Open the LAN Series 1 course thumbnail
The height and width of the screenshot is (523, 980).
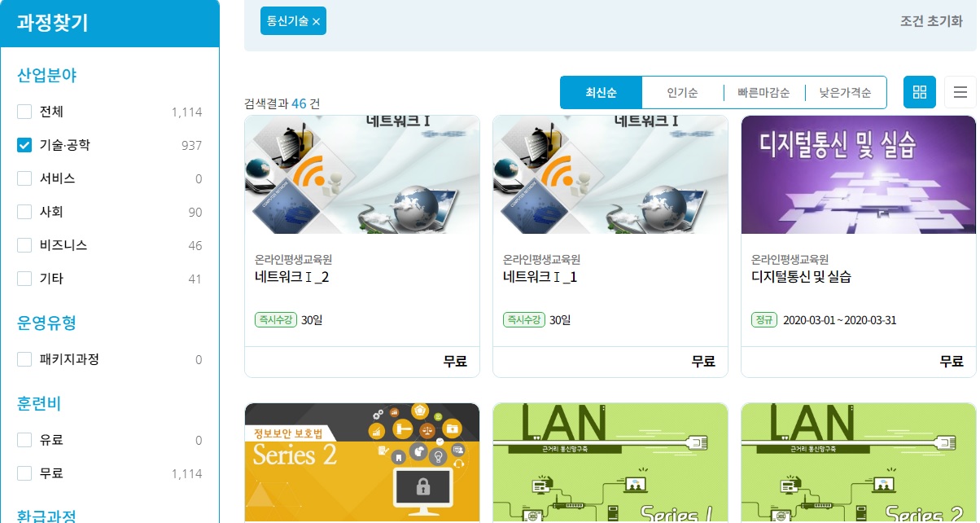pos(610,463)
